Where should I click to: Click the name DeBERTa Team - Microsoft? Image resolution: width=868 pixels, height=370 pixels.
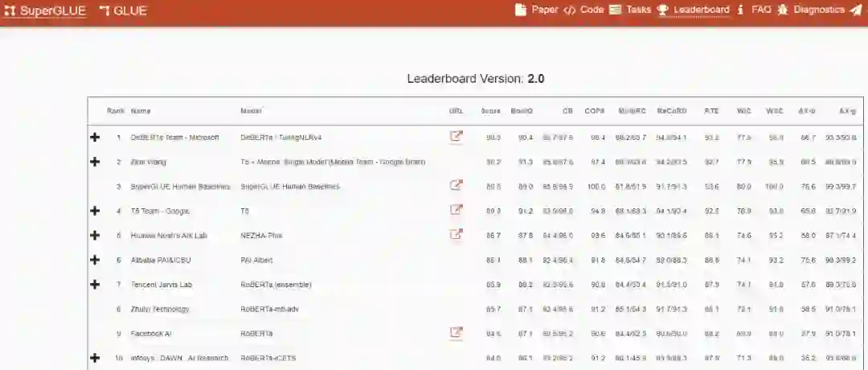(x=175, y=138)
